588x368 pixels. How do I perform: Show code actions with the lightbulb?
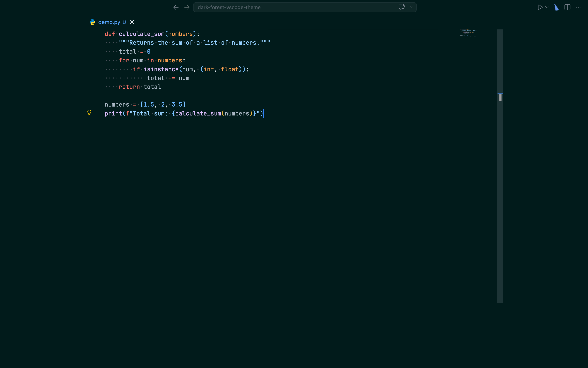click(89, 113)
